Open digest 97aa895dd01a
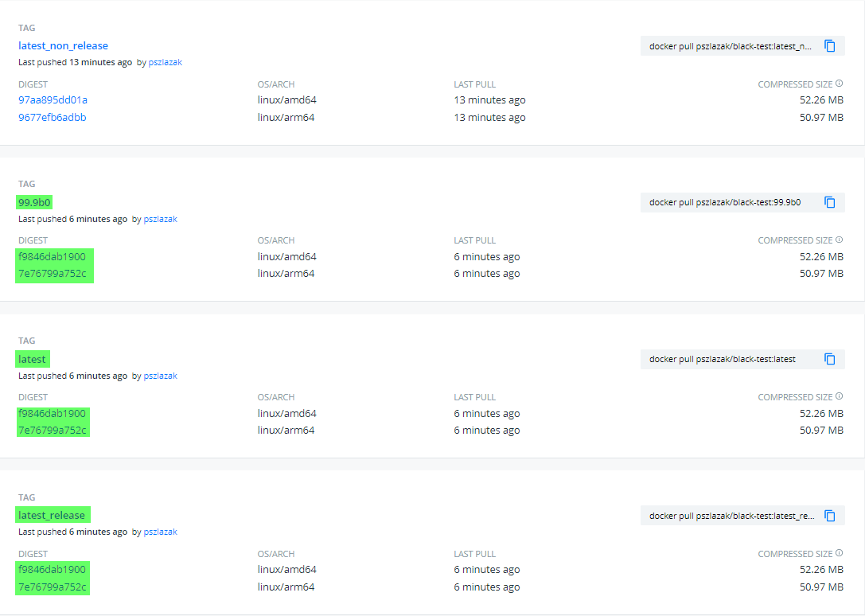The image size is (865, 616). [53, 100]
